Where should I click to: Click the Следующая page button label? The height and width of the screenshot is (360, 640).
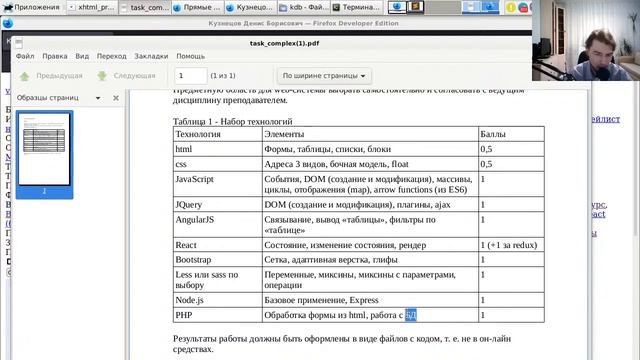coord(134,76)
